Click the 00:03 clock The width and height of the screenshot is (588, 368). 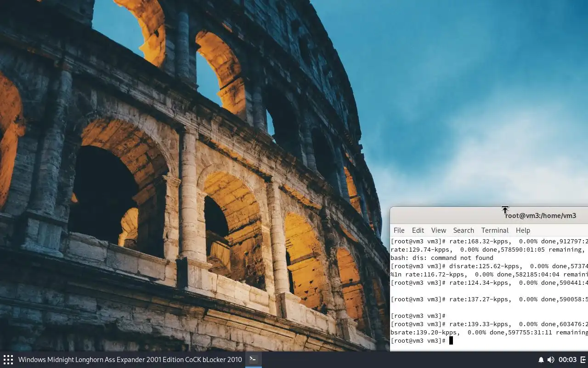pos(568,360)
